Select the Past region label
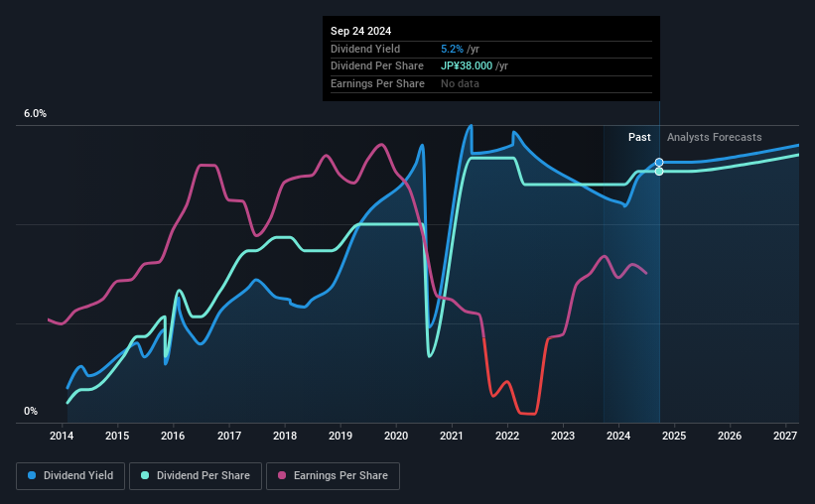The image size is (815, 504). (x=639, y=137)
